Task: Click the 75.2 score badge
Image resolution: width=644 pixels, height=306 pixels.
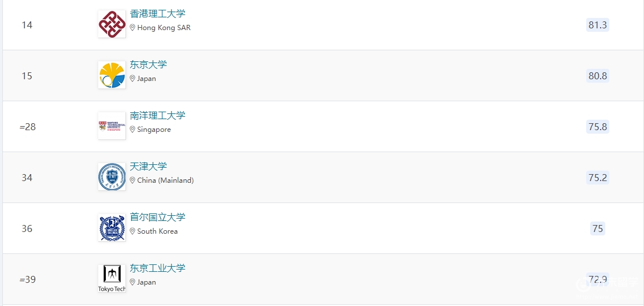Action: click(x=598, y=178)
